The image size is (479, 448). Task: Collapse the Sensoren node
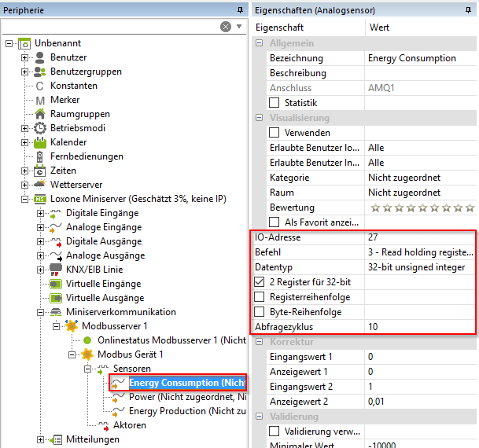87,369
